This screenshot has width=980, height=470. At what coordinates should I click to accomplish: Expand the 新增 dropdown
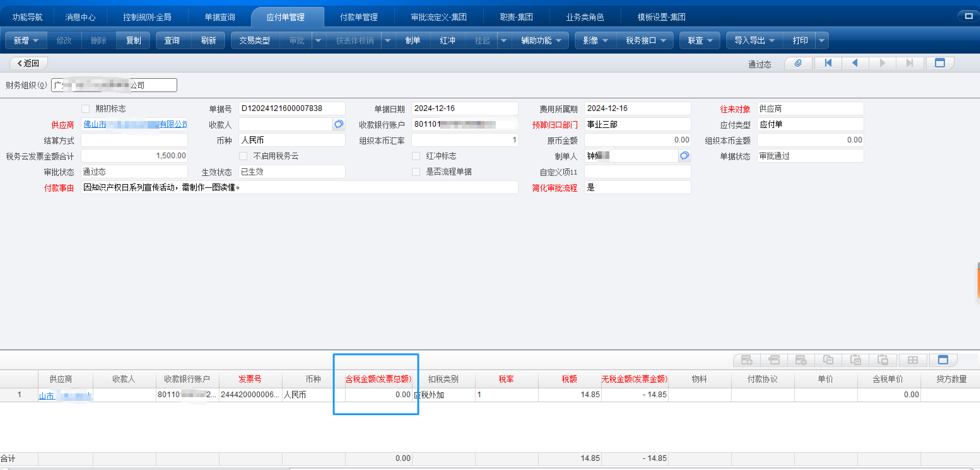click(26, 40)
